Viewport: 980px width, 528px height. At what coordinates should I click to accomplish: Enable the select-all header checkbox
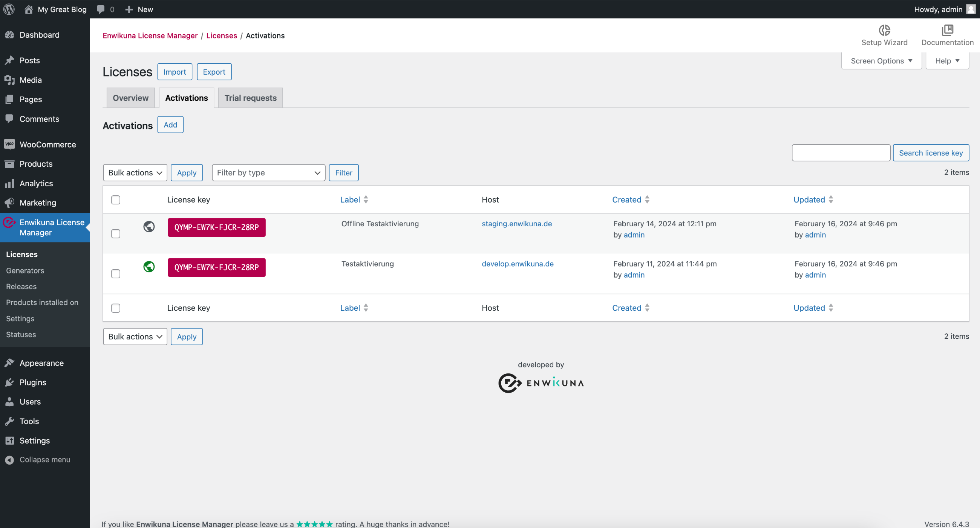click(x=116, y=200)
